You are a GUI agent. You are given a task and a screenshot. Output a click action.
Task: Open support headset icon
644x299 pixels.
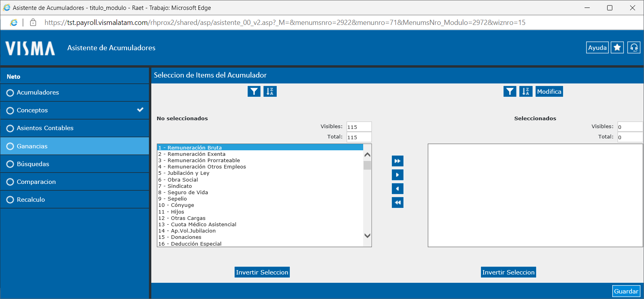click(x=634, y=47)
